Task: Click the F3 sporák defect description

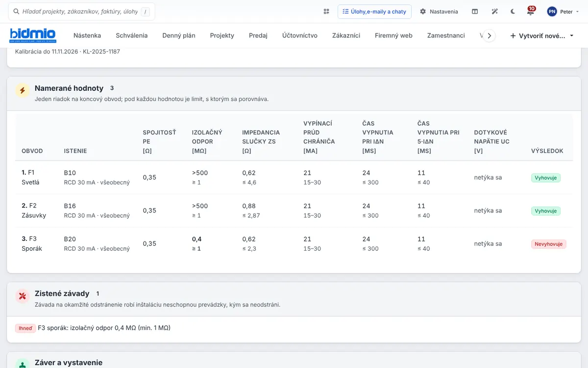Action: tap(104, 328)
